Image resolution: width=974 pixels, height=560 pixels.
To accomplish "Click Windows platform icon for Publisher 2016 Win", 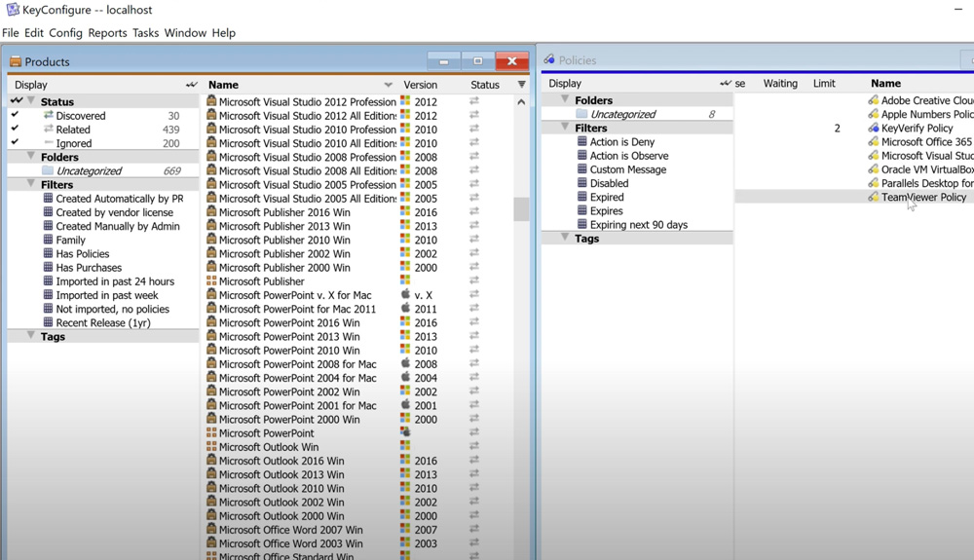I will (x=405, y=212).
